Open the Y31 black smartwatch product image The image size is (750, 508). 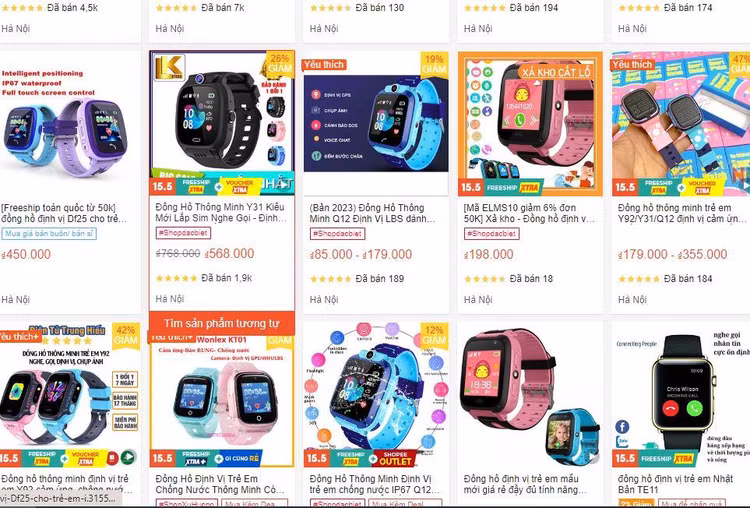click(222, 123)
